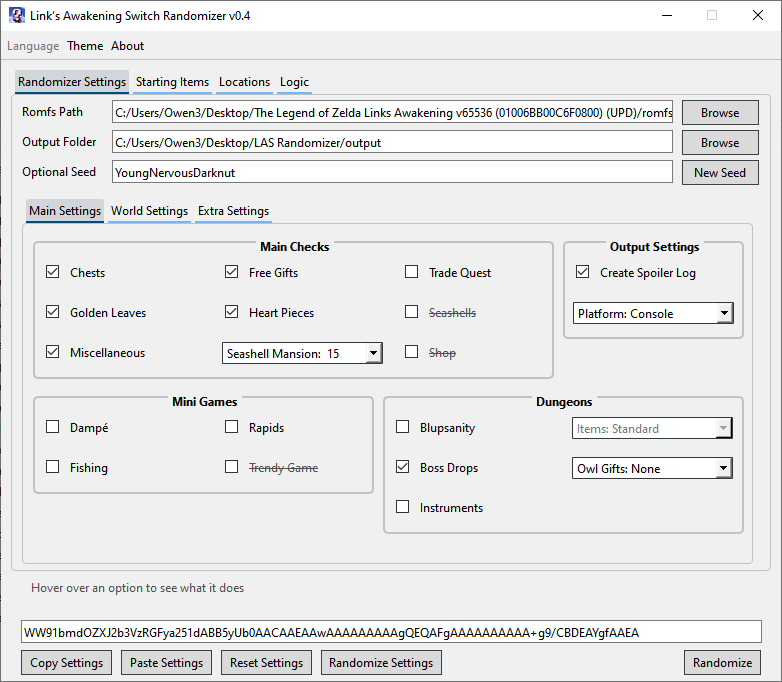Screen dimensions: 782x682
Task: Click the Randomize button
Action: click(722, 663)
